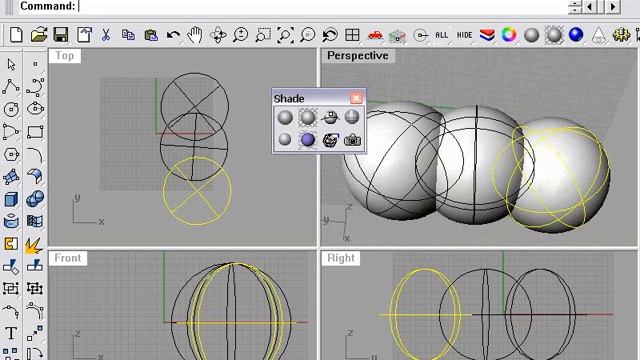Add a spotlight with the cone icon
Image resolution: width=640 pixels, height=360 pixels.
tap(598, 35)
